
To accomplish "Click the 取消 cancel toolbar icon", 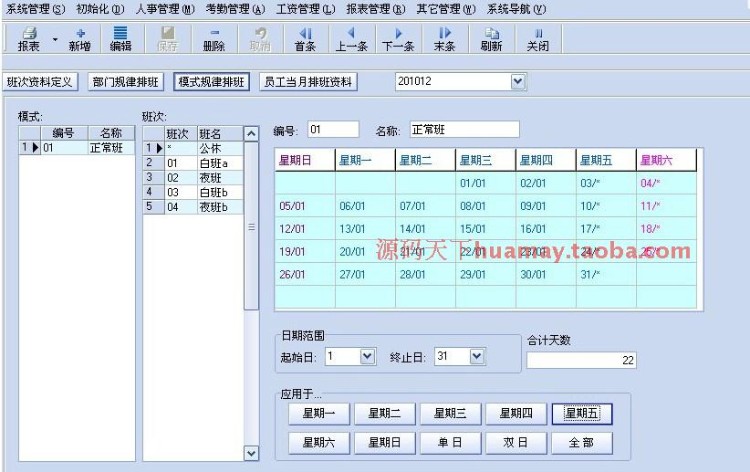I will pos(260,39).
